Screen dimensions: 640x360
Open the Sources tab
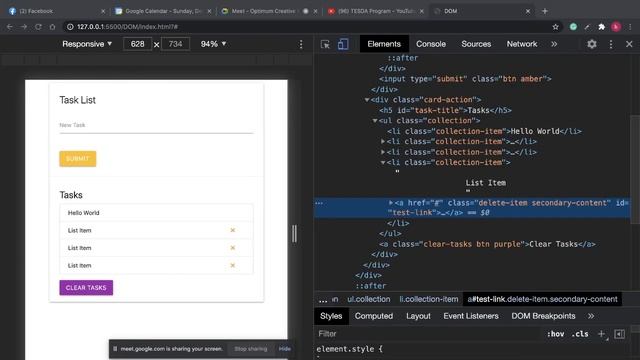(x=476, y=44)
